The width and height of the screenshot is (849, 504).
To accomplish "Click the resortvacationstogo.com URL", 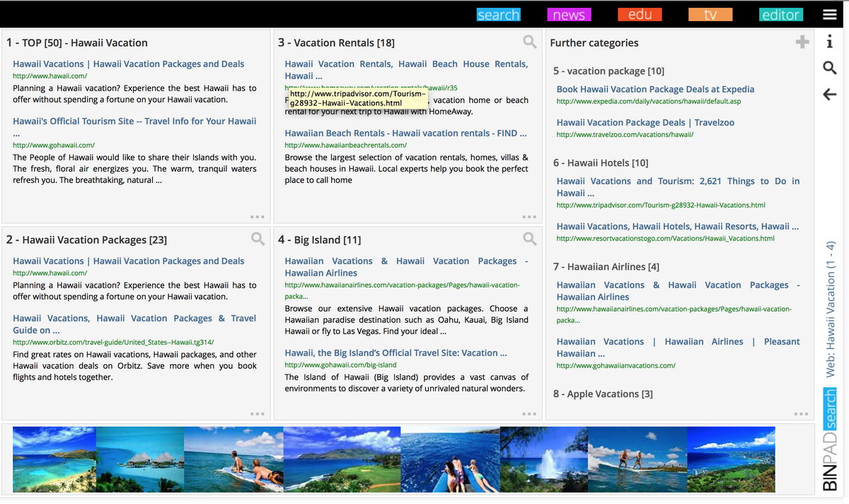I will (x=666, y=238).
